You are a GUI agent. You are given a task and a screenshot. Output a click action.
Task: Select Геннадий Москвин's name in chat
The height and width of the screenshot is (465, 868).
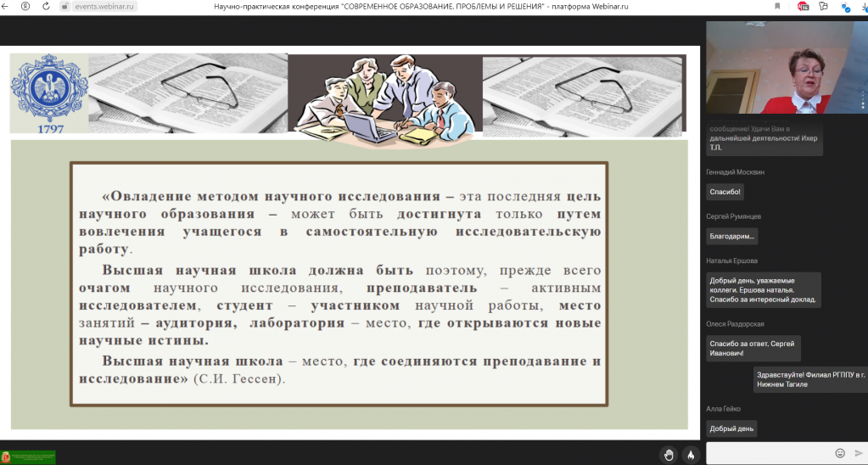point(735,172)
